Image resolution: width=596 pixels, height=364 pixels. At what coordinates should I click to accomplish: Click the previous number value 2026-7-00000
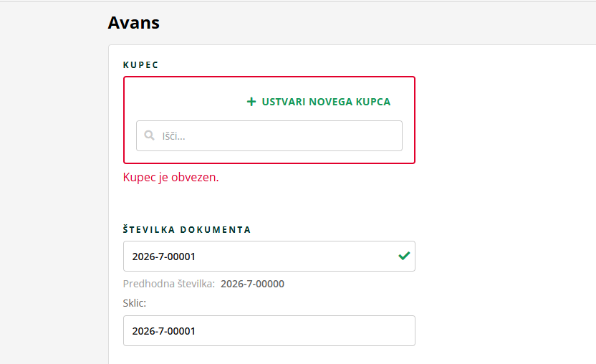[252, 284]
